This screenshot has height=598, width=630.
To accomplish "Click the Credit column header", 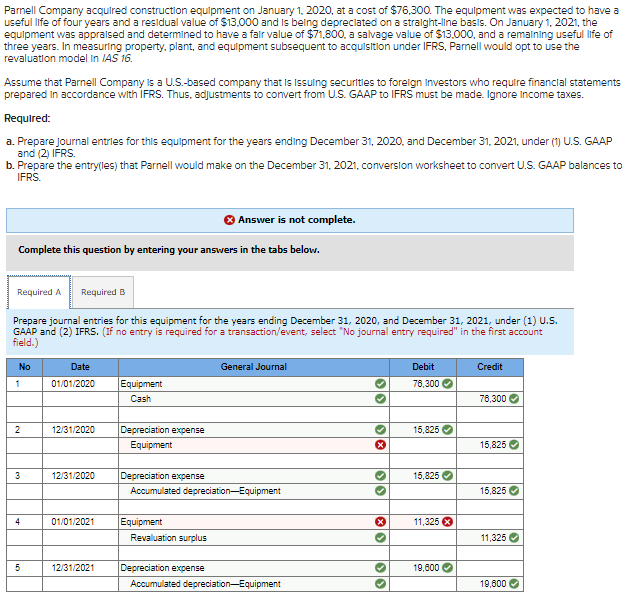I will click(x=490, y=367).
